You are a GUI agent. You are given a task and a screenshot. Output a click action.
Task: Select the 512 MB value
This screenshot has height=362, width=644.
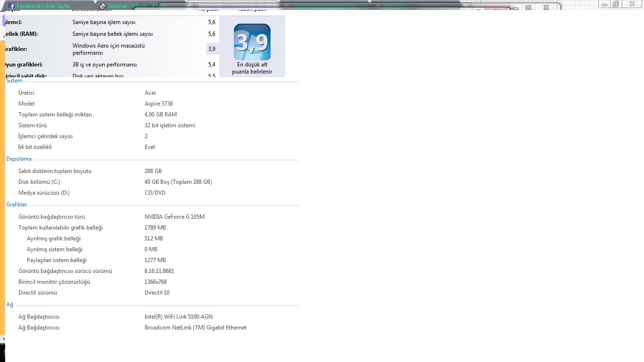click(154, 239)
